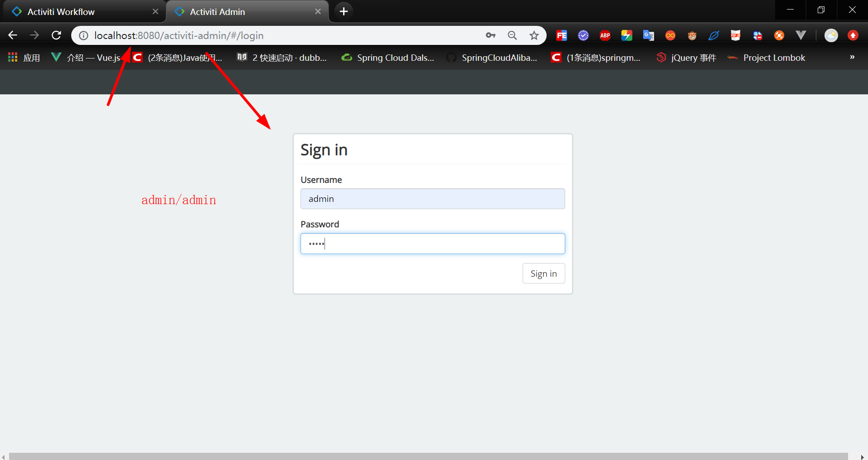Open saved passwords key icon
Viewport: 868px width, 460px height.
490,35
